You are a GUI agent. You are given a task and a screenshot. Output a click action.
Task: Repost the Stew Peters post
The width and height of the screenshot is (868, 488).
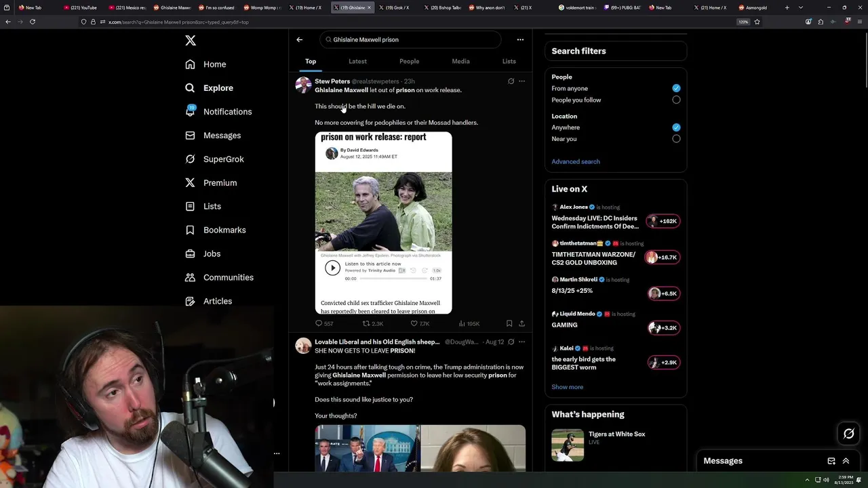373,323
